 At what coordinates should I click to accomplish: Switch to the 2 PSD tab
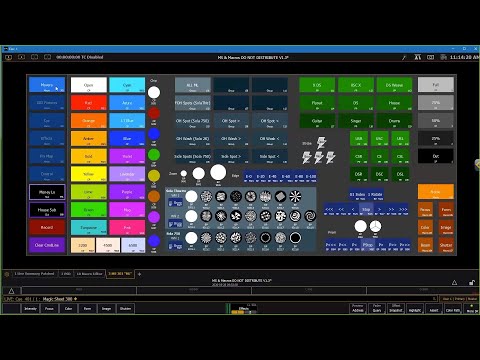(66, 274)
